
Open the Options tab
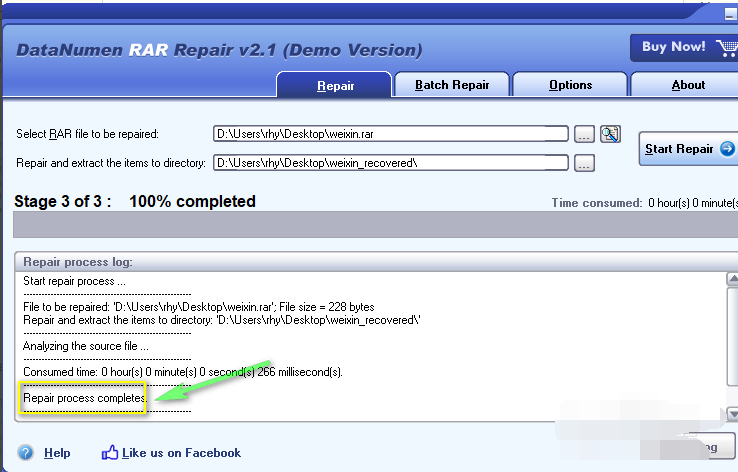[570, 85]
